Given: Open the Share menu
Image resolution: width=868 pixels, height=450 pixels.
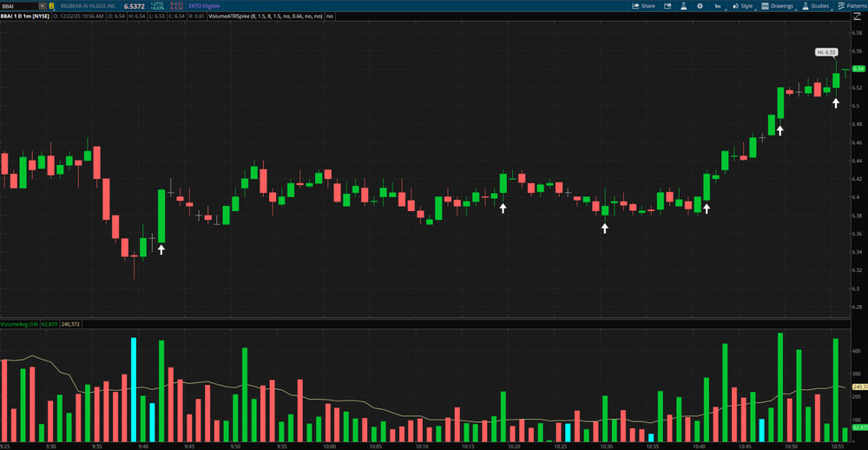Looking at the screenshot, I should 644,6.
